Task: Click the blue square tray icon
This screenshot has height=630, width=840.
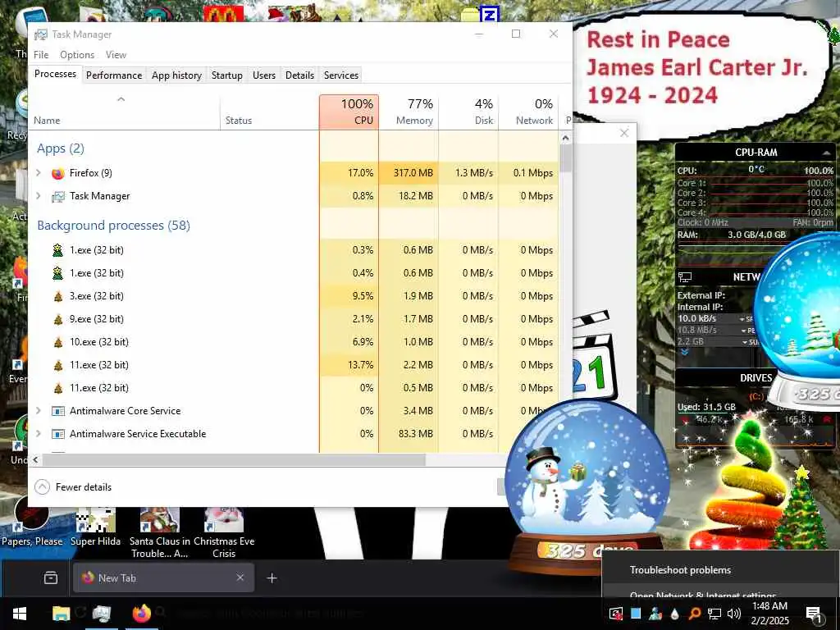Action: 636,614
